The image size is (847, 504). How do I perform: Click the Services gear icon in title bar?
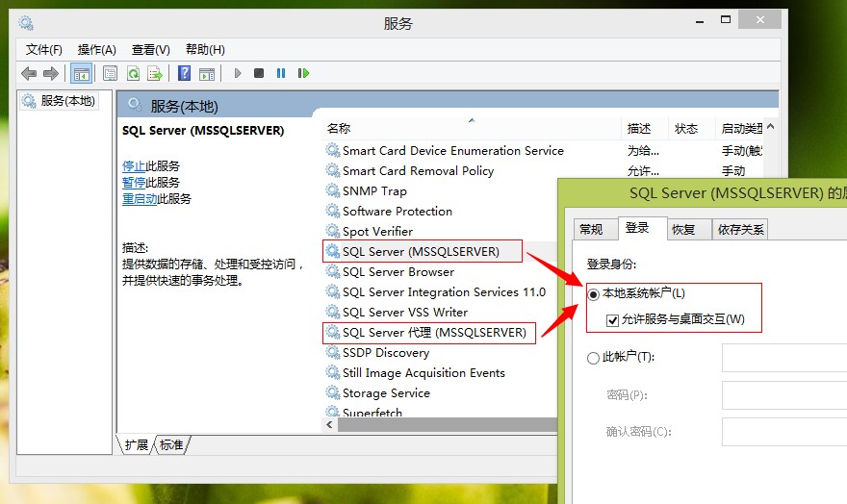tap(25, 23)
